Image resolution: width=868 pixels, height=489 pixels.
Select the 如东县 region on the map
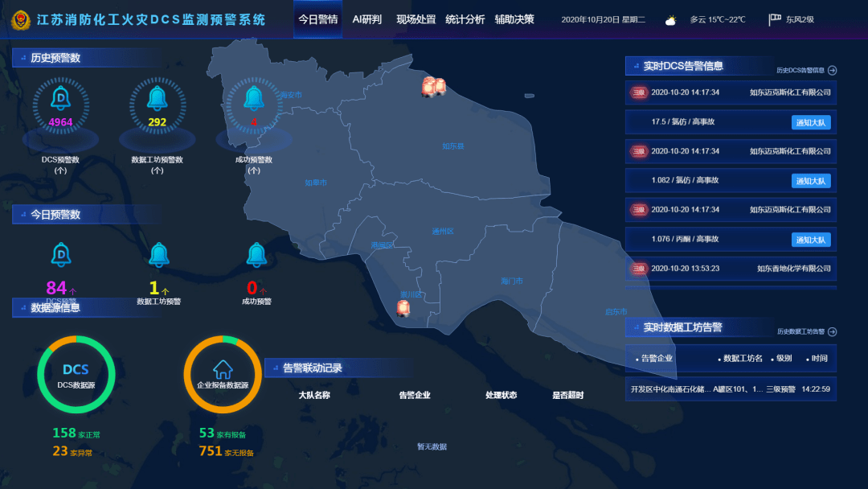tap(453, 146)
